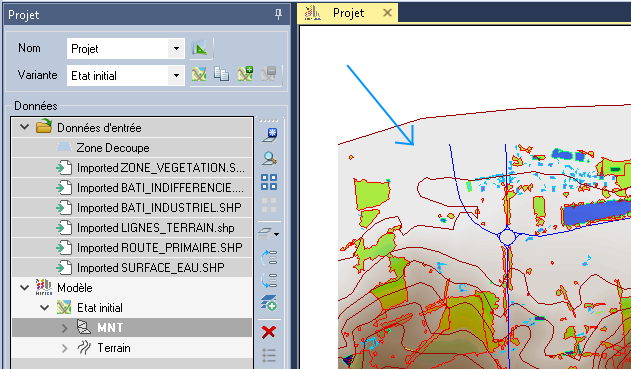Expand the MNT node
Screen dimensions: 631x369
tap(64, 328)
